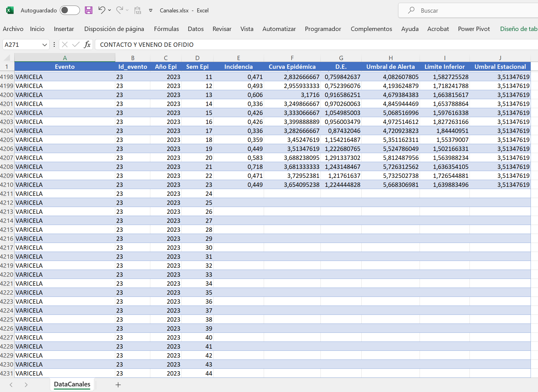Click cell value 1,21761637
Screen dimensions: 538x392
(x=341, y=176)
